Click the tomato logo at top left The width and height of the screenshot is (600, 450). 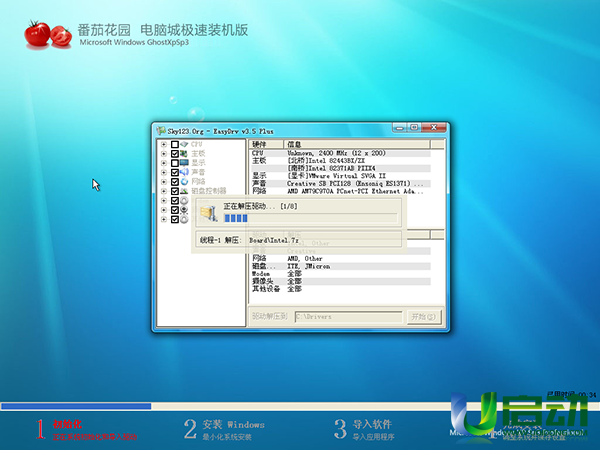[x=48, y=34]
